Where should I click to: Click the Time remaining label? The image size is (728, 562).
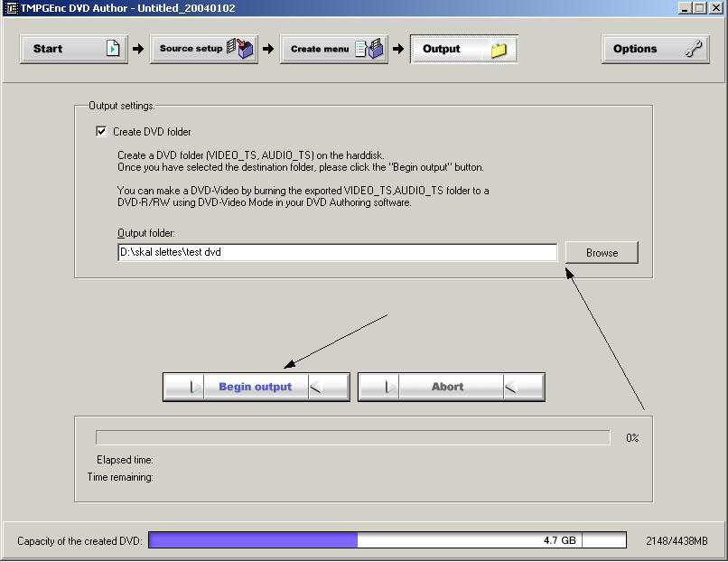pos(120,477)
